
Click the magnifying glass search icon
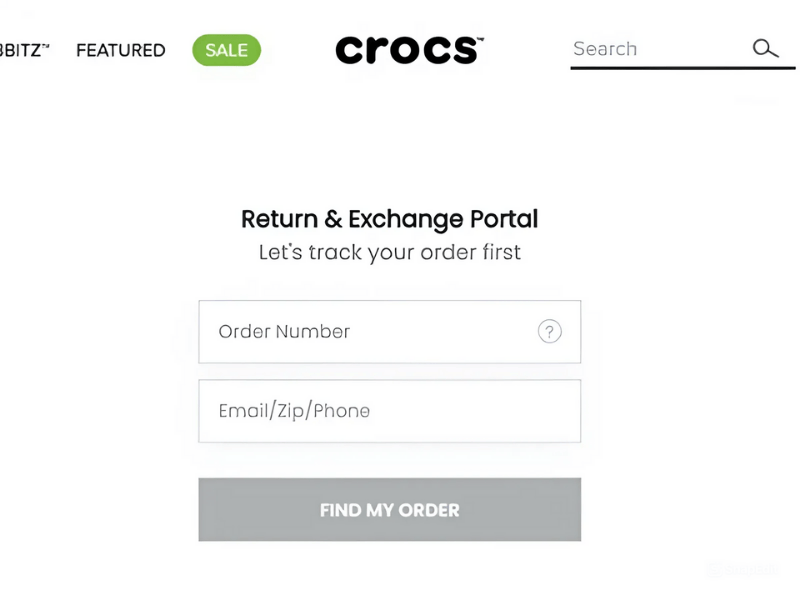(766, 48)
